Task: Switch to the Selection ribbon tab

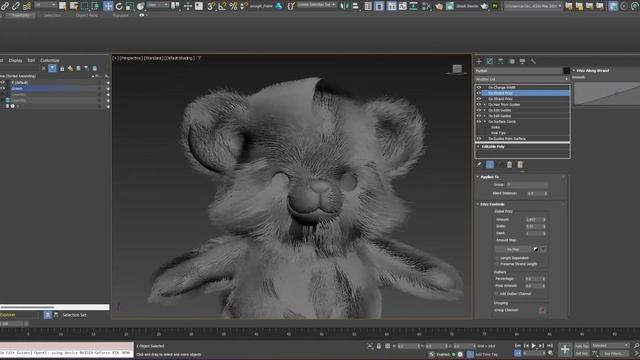Action: (x=52, y=16)
